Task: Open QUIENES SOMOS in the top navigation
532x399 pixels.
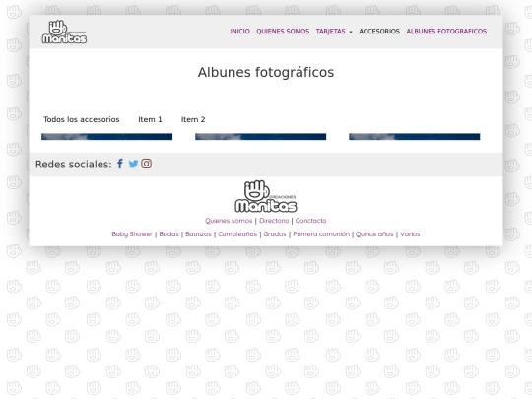Action: click(283, 32)
